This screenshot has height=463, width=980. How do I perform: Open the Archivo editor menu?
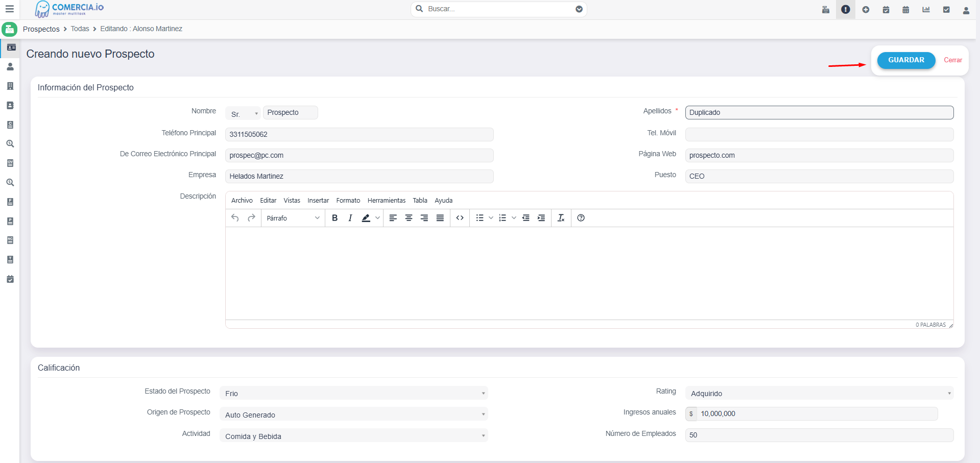tap(242, 201)
